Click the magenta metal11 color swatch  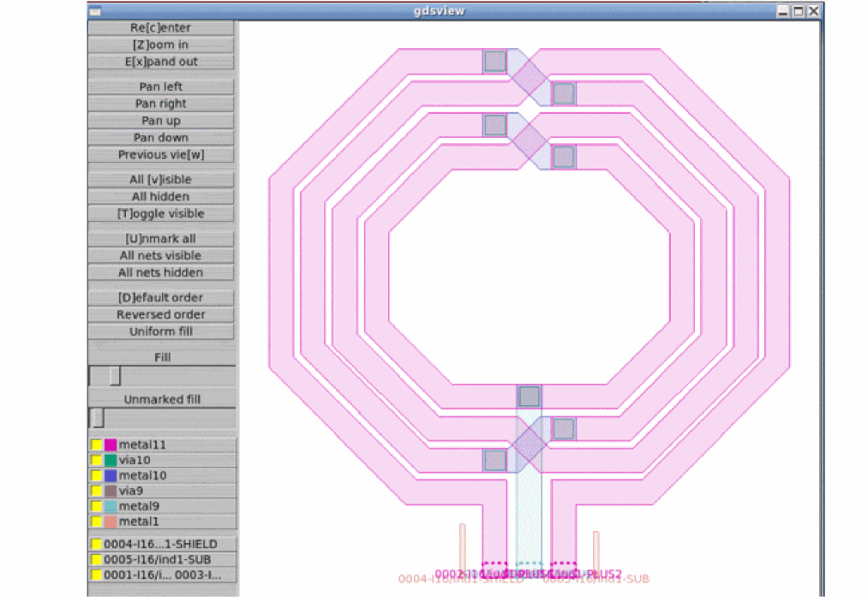(111, 445)
